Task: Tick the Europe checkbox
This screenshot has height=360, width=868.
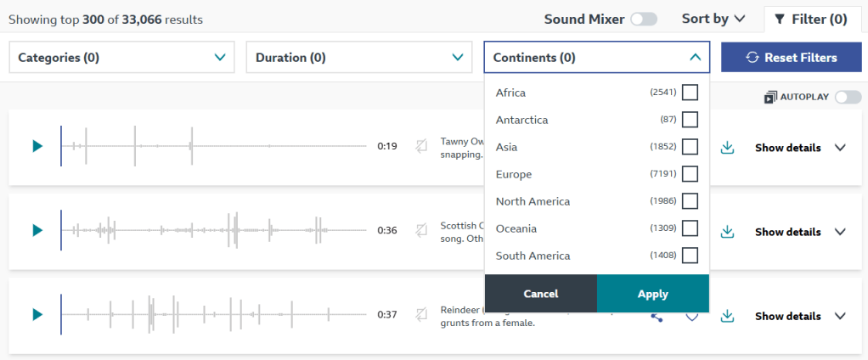Action: pos(690,174)
